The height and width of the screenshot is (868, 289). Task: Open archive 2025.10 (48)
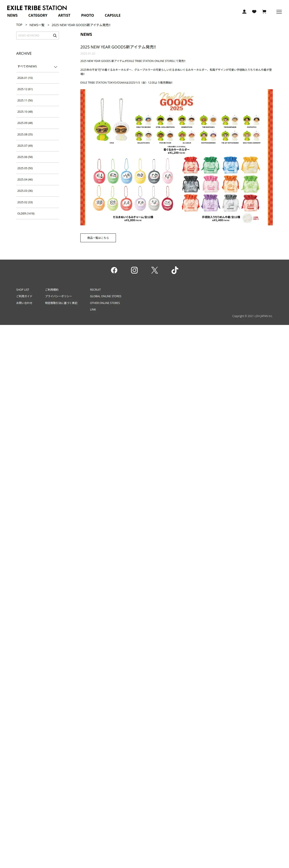38,112
